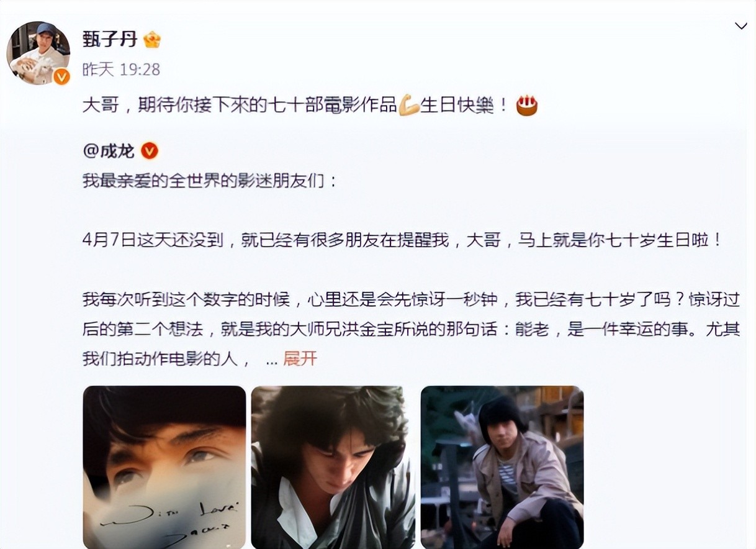Click the 4月7日 paragraph of reposted text

pyautogui.click(x=403, y=240)
